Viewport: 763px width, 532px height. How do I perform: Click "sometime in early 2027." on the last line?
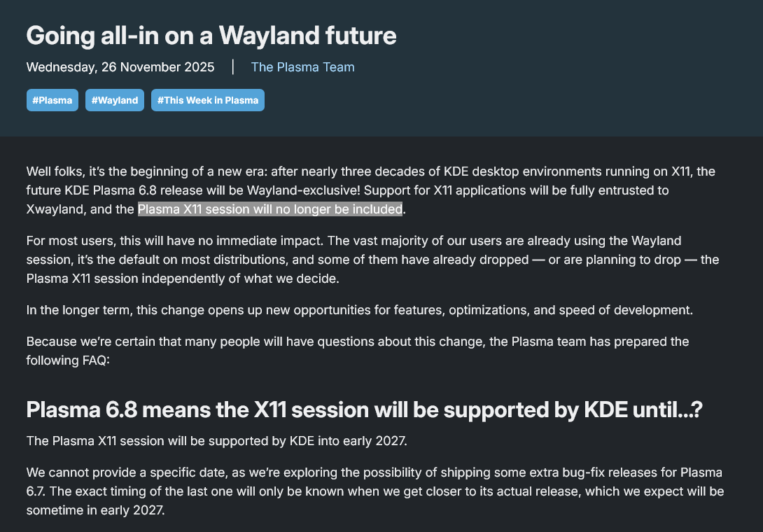coord(95,510)
